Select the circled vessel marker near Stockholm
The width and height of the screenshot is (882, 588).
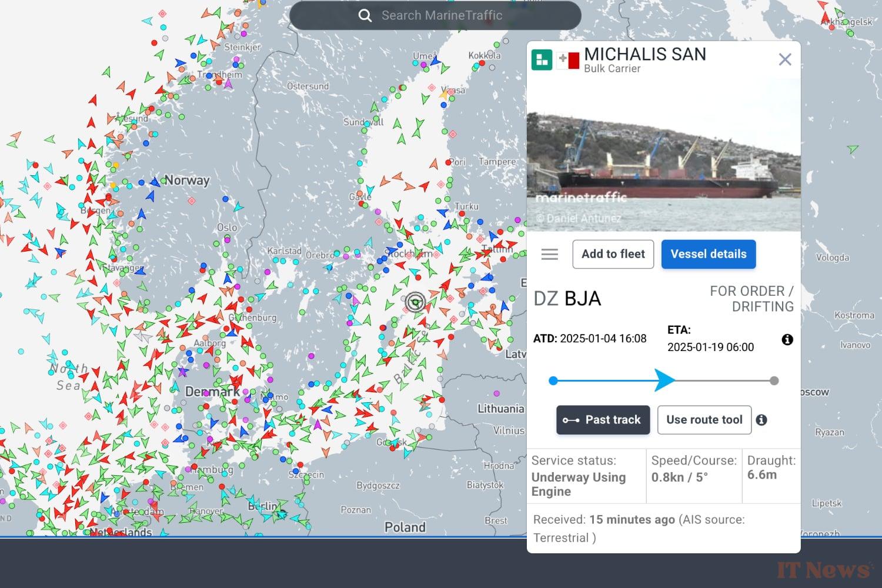(x=416, y=301)
